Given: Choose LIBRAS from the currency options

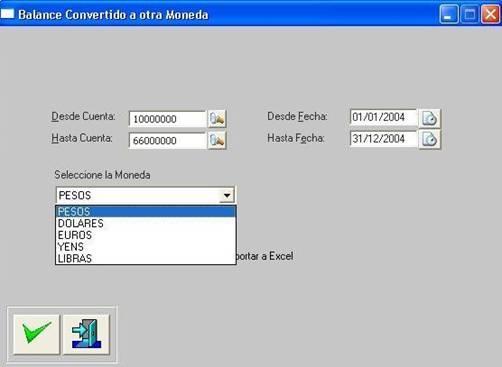Looking at the screenshot, I should click(146, 258).
